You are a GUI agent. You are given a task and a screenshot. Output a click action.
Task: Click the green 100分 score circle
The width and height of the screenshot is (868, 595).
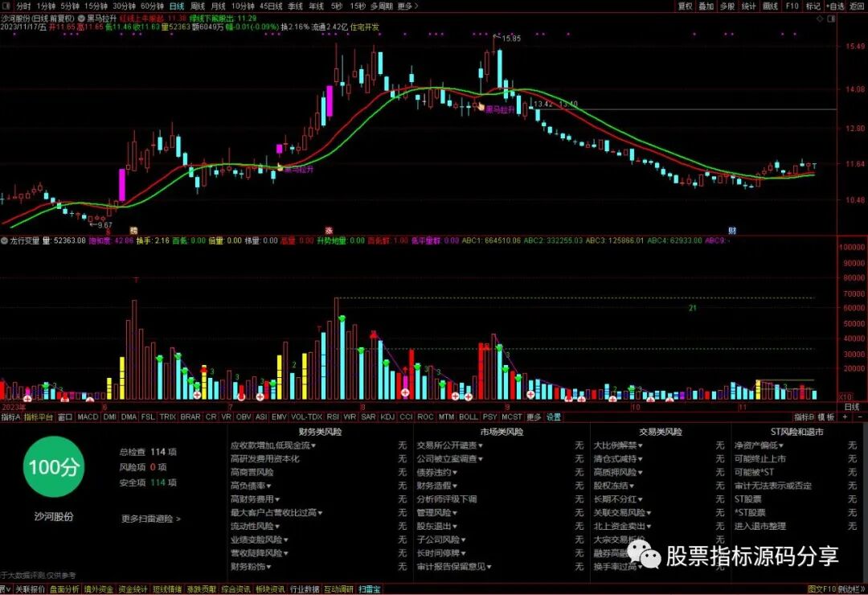point(53,466)
